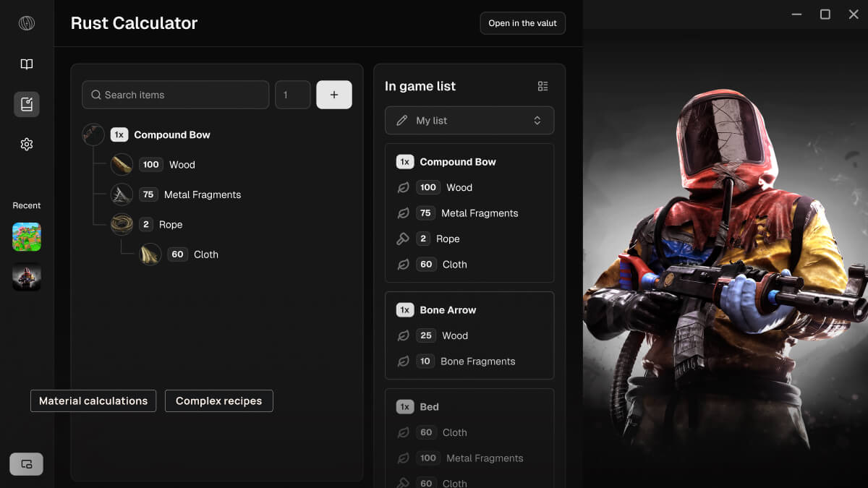The image size is (868, 488).
Task: Click the hammer icon beside 2 Rope in list
Action: pos(404,239)
